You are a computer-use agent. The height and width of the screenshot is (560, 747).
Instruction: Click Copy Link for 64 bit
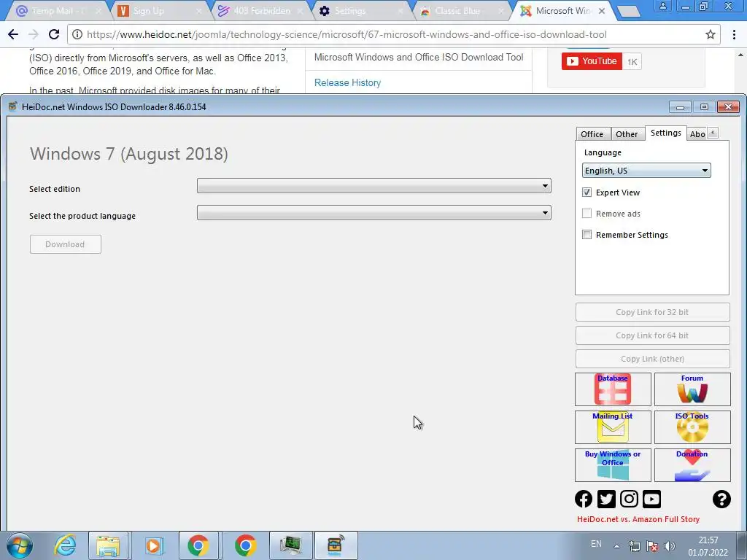tap(652, 335)
